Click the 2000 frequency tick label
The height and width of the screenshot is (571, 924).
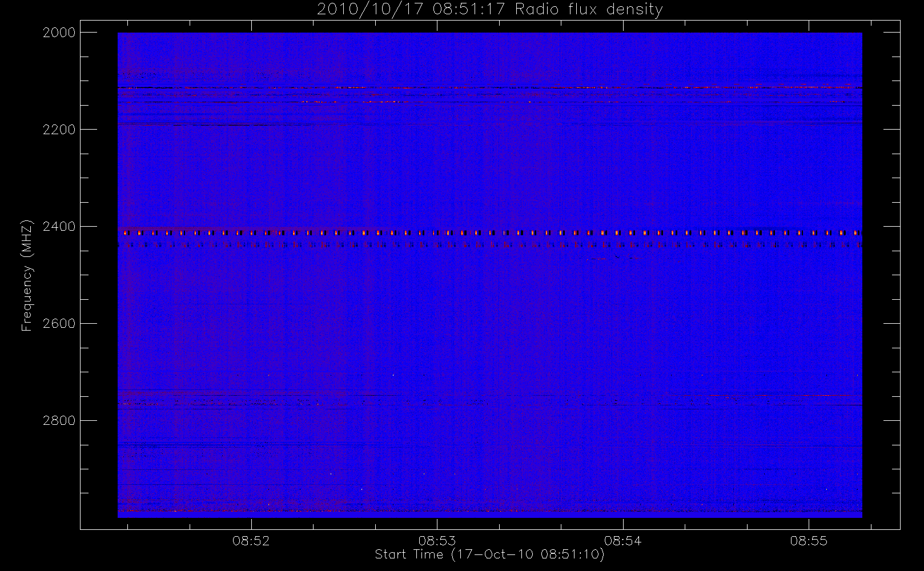click(x=59, y=33)
